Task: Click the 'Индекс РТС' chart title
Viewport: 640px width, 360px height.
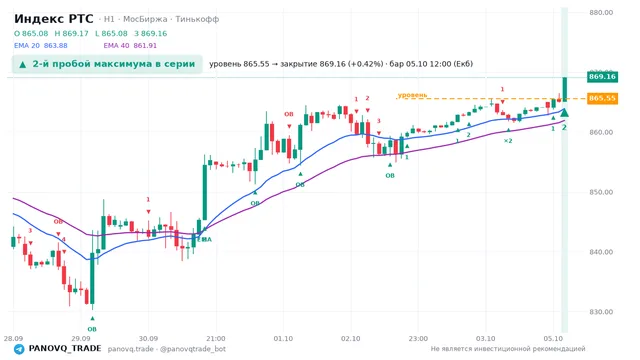Action: (53, 19)
